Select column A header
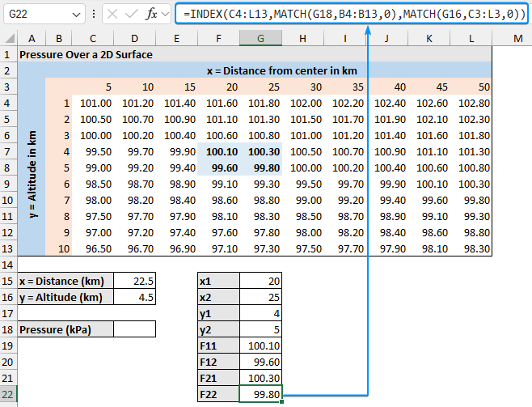 point(32,38)
